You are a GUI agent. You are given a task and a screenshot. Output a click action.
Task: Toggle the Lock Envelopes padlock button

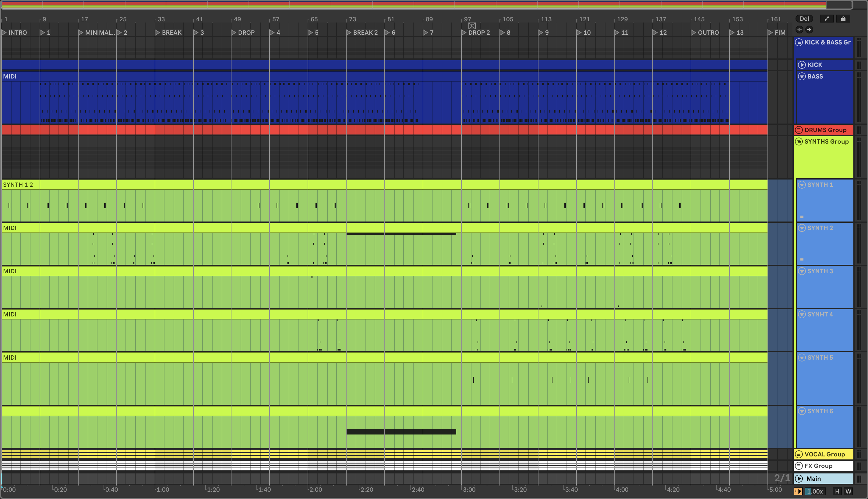843,19
